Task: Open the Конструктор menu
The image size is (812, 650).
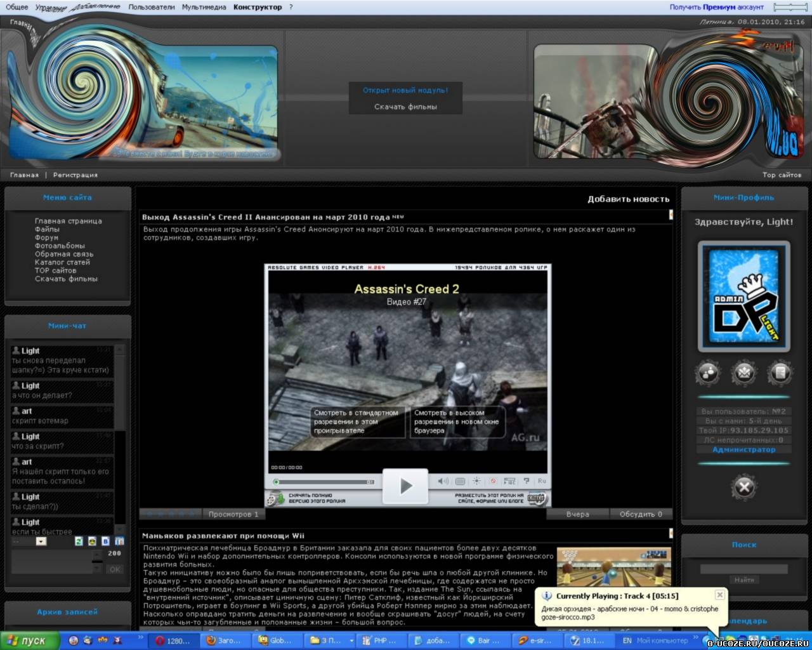Action: tap(258, 7)
